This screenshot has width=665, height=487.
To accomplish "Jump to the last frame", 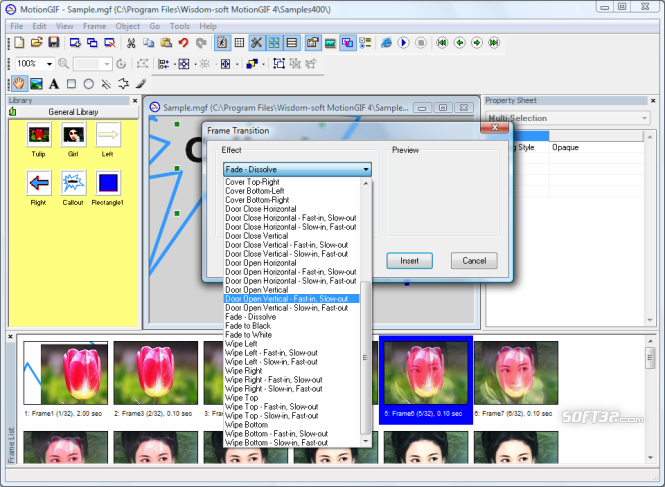I will tap(494, 43).
